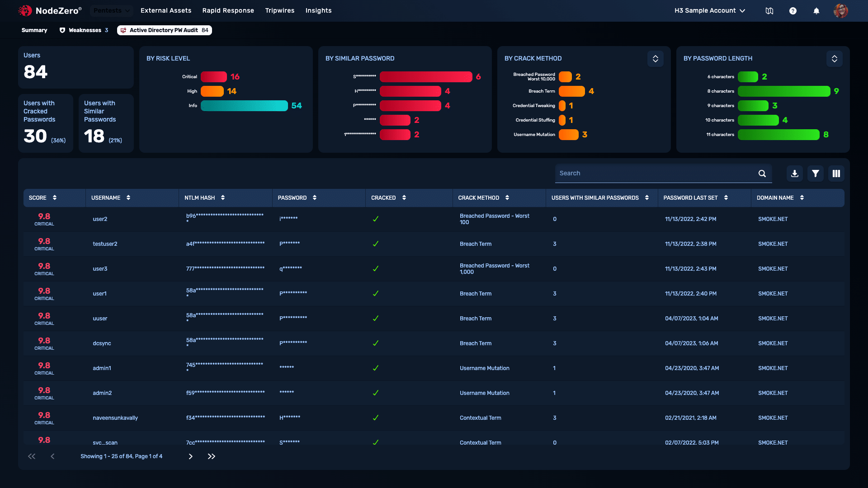This screenshot has height=488, width=868.
Task: Open the user avatar profile menu
Action: [x=841, y=11]
